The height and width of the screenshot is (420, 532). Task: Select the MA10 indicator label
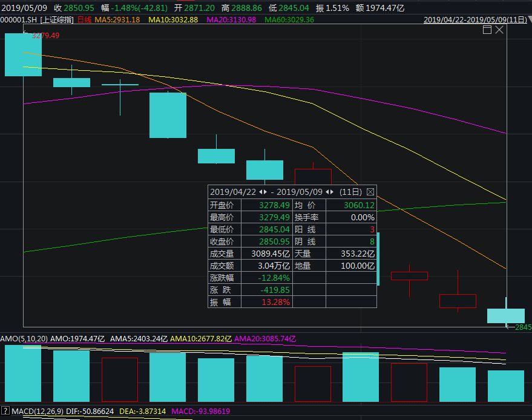[x=173, y=20]
